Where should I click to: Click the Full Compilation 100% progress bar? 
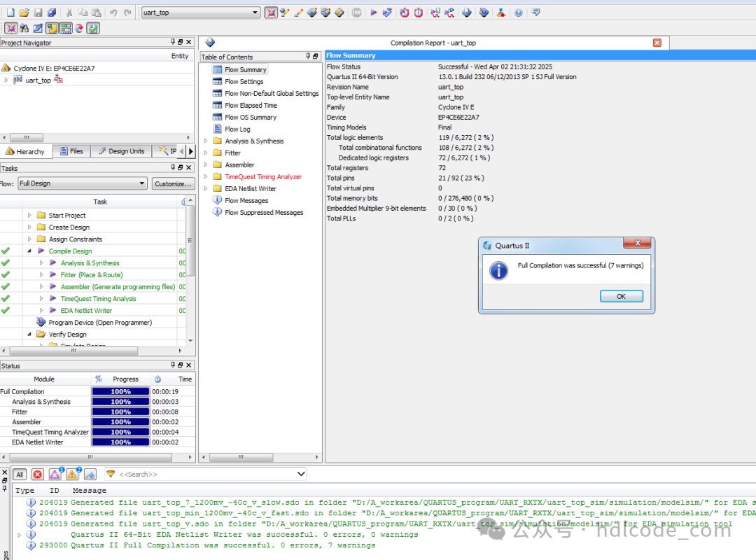[x=120, y=392]
